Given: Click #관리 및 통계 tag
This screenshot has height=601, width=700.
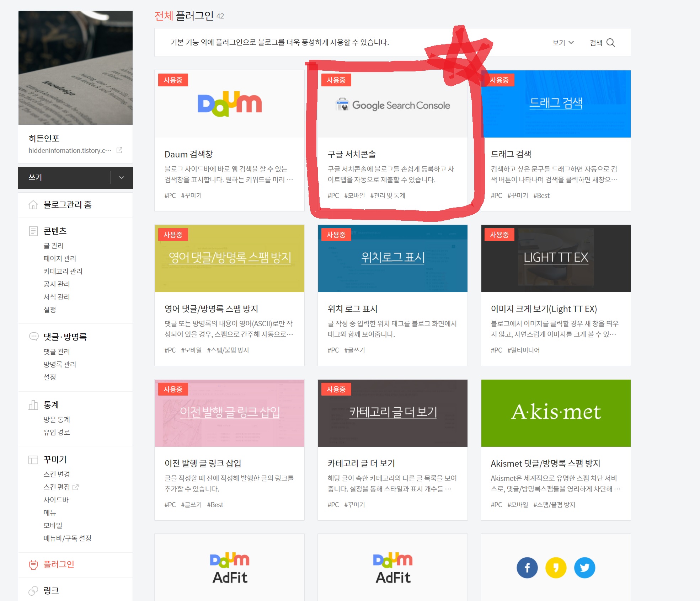Looking at the screenshot, I should pyautogui.click(x=388, y=195).
